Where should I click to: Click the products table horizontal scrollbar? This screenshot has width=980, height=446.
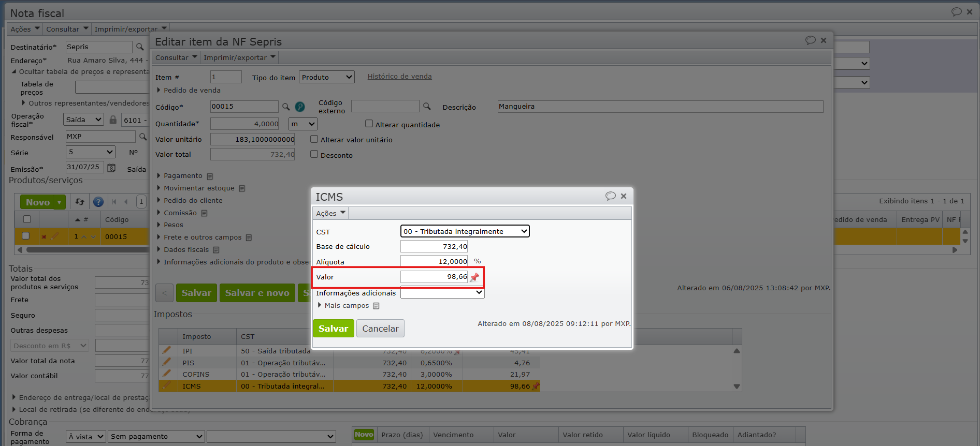pyautogui.click(x=87, y=250)
